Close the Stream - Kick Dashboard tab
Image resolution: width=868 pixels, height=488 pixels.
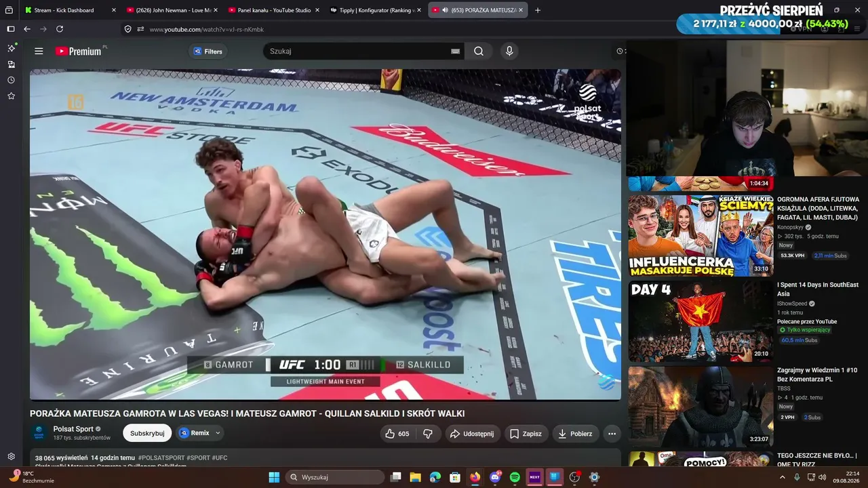(114, 10)
